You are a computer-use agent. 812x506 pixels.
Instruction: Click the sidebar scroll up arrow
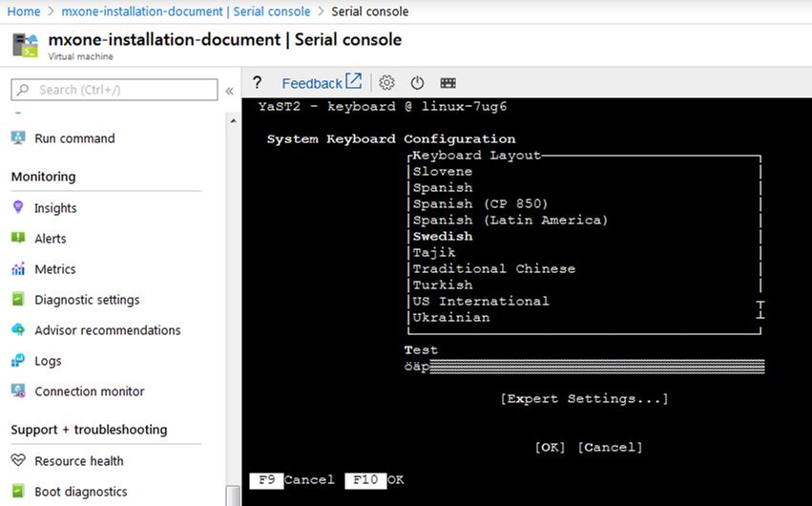tap(233, 120)
